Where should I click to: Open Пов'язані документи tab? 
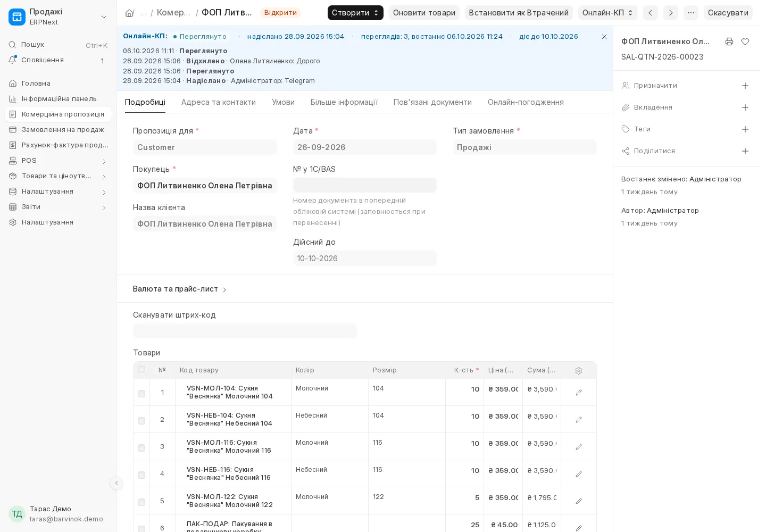432,102
